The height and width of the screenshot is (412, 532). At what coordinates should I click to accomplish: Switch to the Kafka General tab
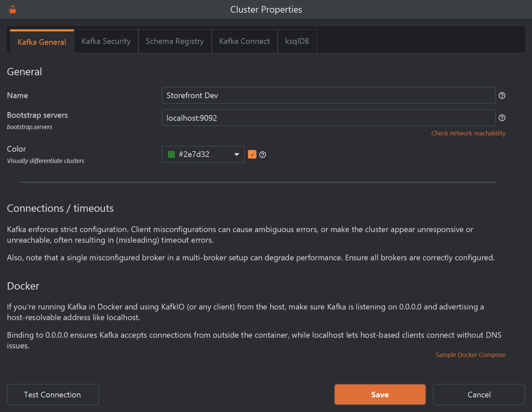42,42
